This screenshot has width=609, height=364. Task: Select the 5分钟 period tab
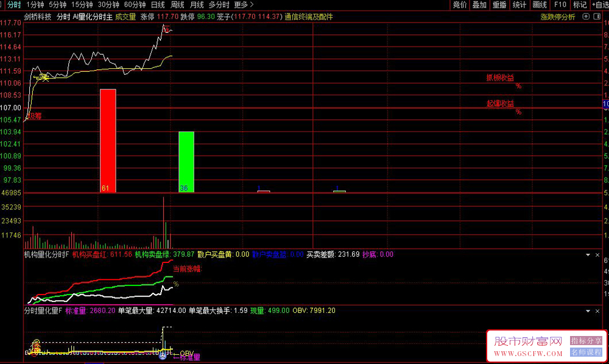coord(57,5)
